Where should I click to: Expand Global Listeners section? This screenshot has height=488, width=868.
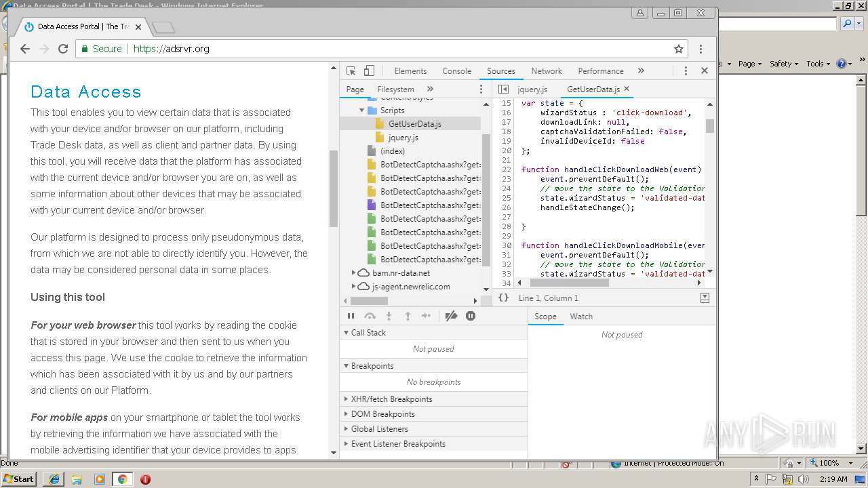click(346, 429)
